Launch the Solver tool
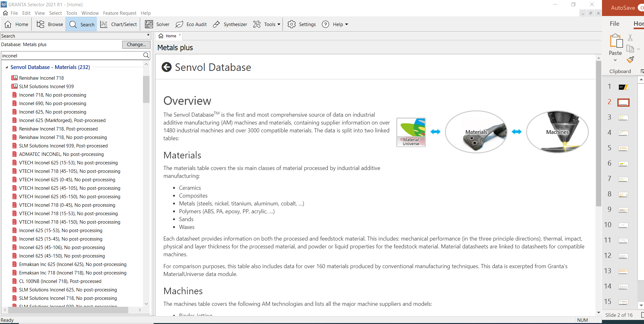 (x=157, y=24)
